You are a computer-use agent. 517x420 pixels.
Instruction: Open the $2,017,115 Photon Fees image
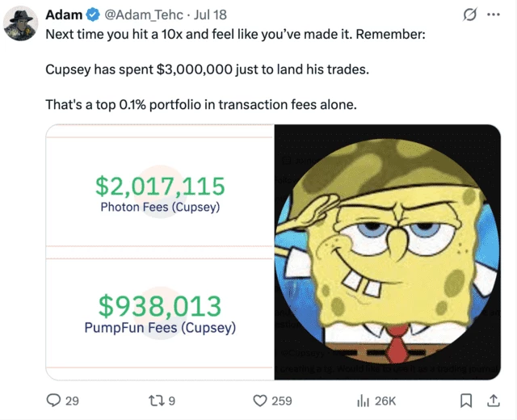pos(160,191)
